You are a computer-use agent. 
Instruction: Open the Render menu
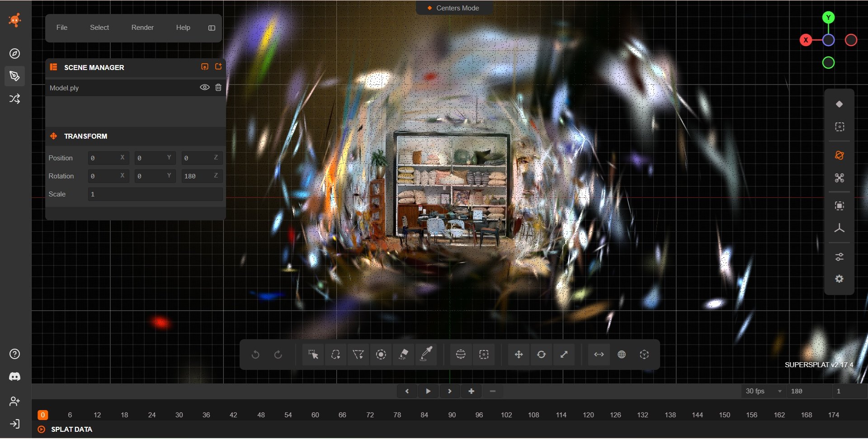(x=142, y=28)
